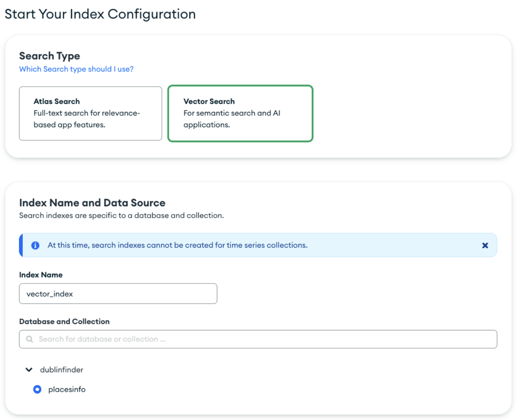Click the database or collection search field
Screen dimensions: 520x420
click(258, 339)
